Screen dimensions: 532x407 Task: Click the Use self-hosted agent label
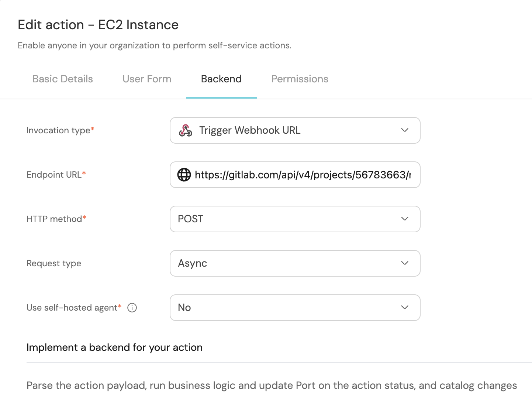[x=72, y=308]
